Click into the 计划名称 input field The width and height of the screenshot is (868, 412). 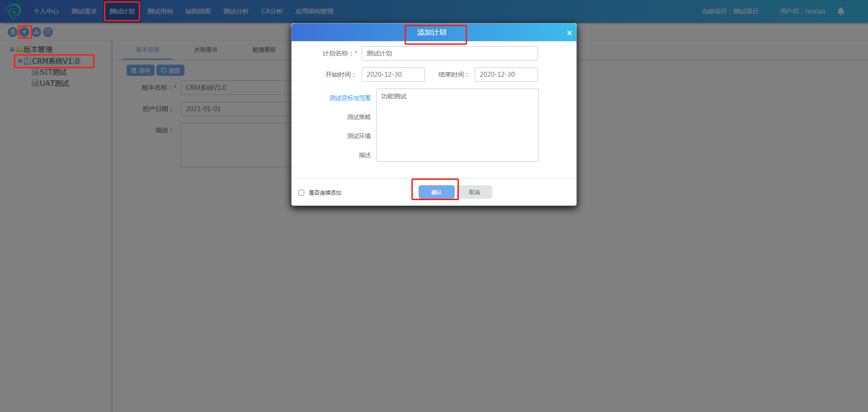click(x=449, y=53)
